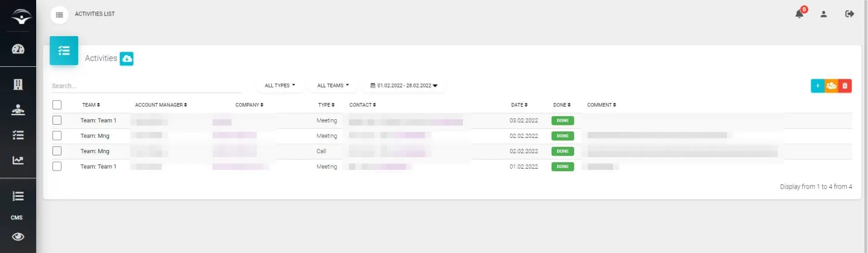Viewport: 868px width, 253px height.
Task: Sort table by DATE column
Action: (x=519, y=105)
